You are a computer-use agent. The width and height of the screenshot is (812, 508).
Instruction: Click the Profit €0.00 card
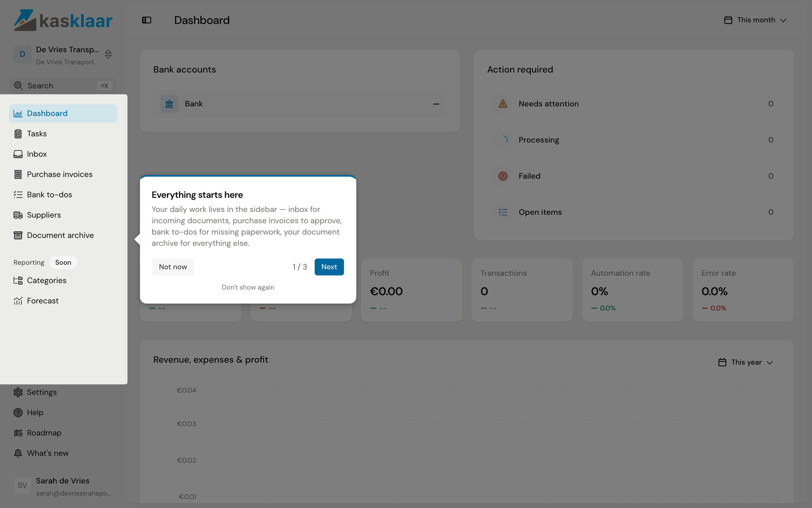coord(411,290)
